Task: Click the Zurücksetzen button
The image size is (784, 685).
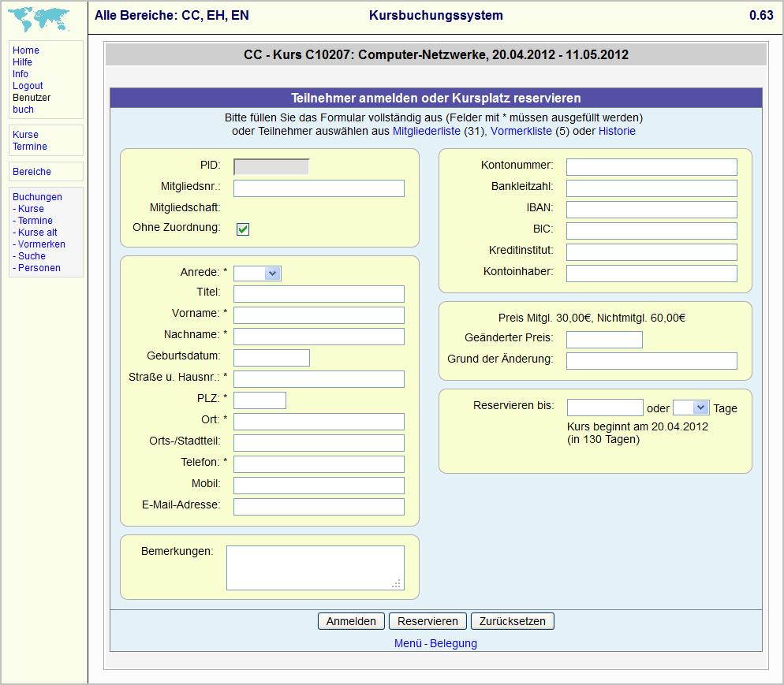Action: 513,621
